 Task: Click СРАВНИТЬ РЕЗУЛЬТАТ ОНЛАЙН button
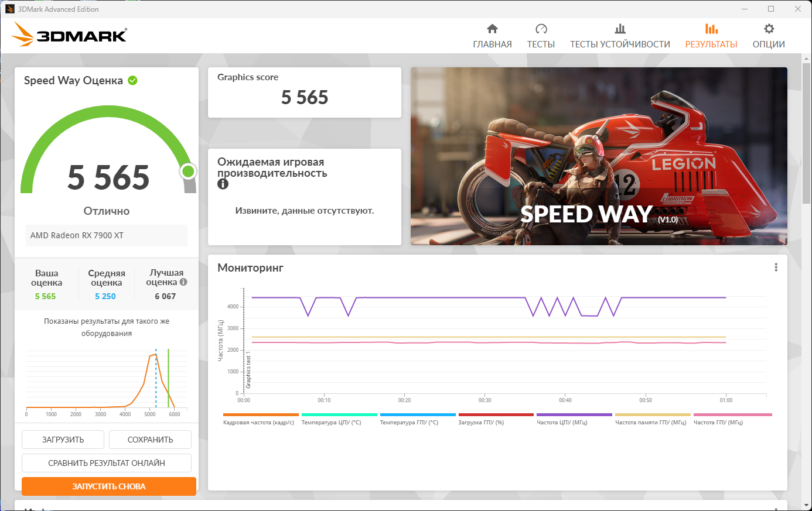tap(107, 463)
